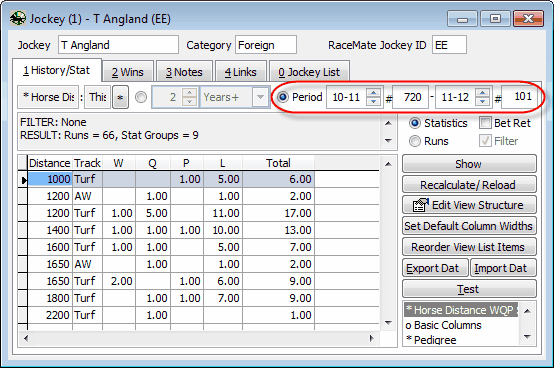Select 'o Basic Columns' view item
The width and height of the screenshot is (554, 368).
[461, 325]
